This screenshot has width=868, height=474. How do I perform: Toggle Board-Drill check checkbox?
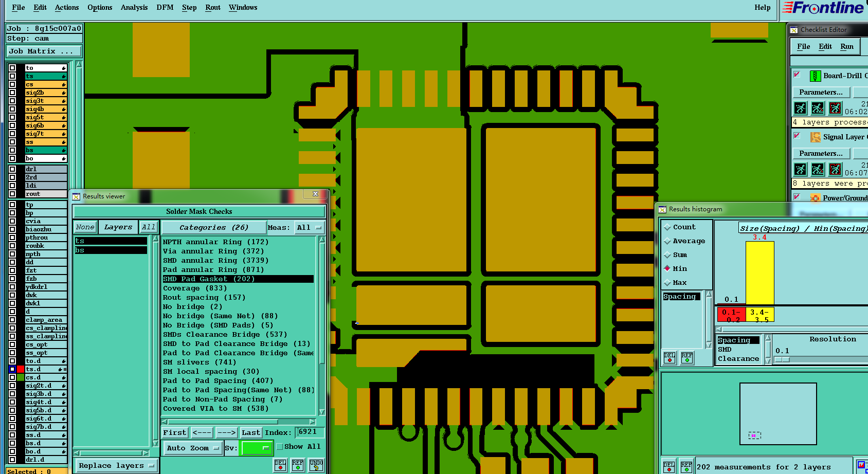pos(797,75)
